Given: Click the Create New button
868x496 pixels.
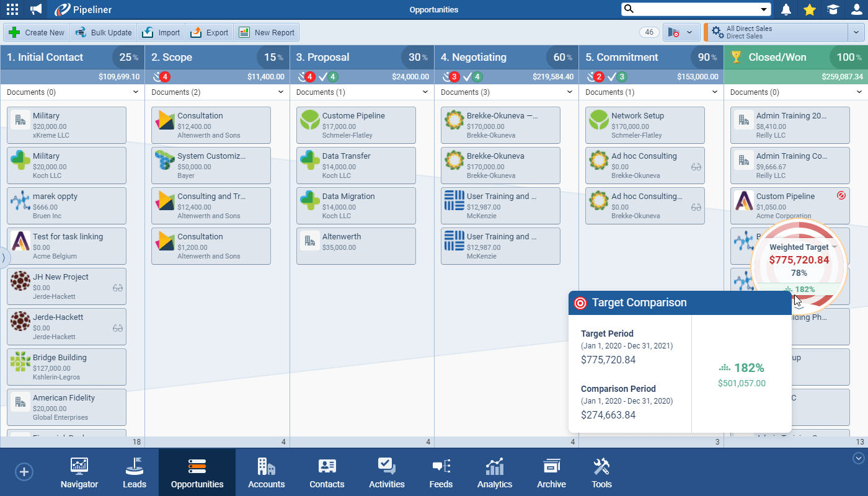Looking at the screenshot, I should pyautogui.click(x=37, y=32).
